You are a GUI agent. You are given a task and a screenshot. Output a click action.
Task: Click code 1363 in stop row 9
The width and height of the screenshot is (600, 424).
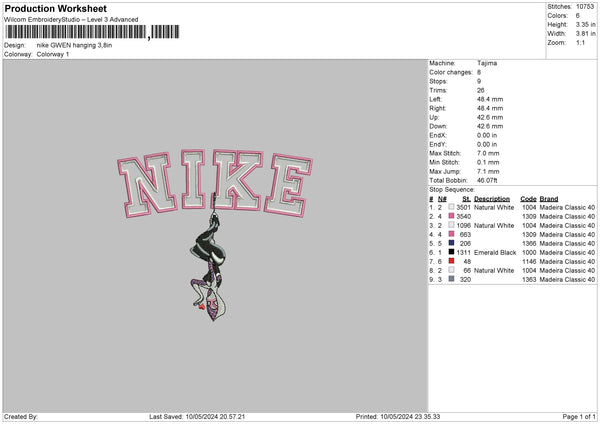[x=529, y=280]
